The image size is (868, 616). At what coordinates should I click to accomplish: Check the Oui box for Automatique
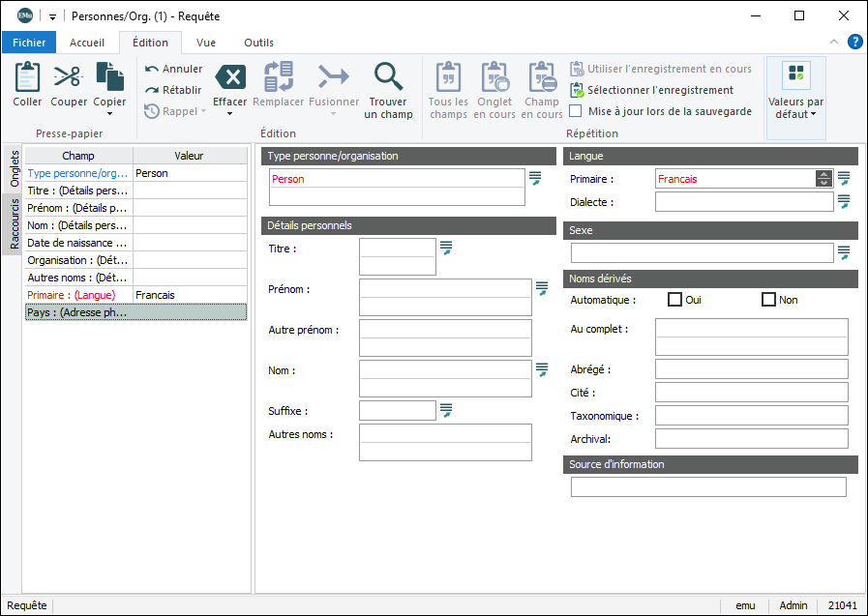(x=675, y=300)
